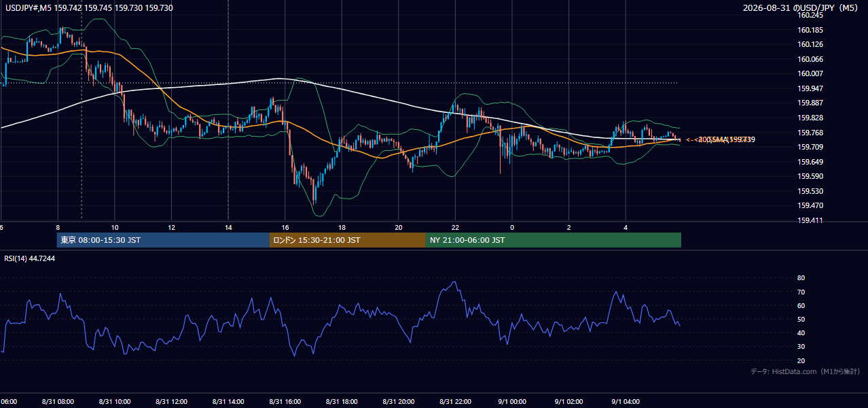Click price scale value 159.649
Viewport: 868px width, 408px height.
pyautogui.click(x=811, y=162)
